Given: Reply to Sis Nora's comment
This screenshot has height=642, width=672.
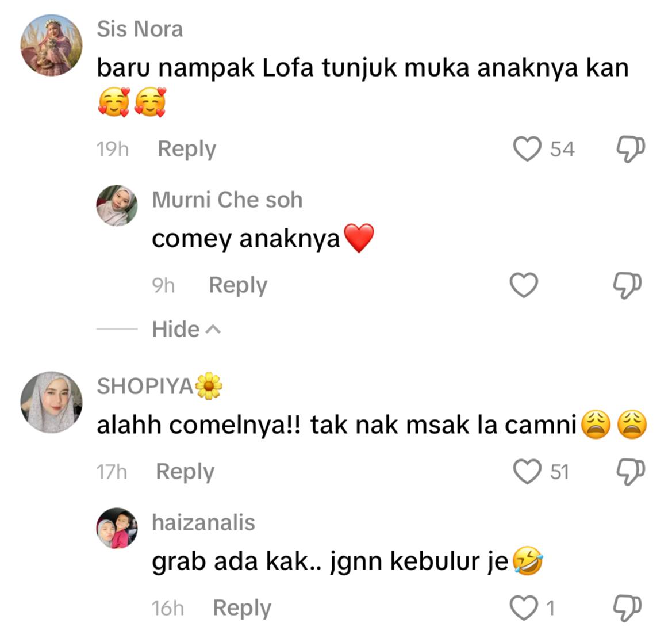Looking at the screenshot, I should [x=187, y=149].
